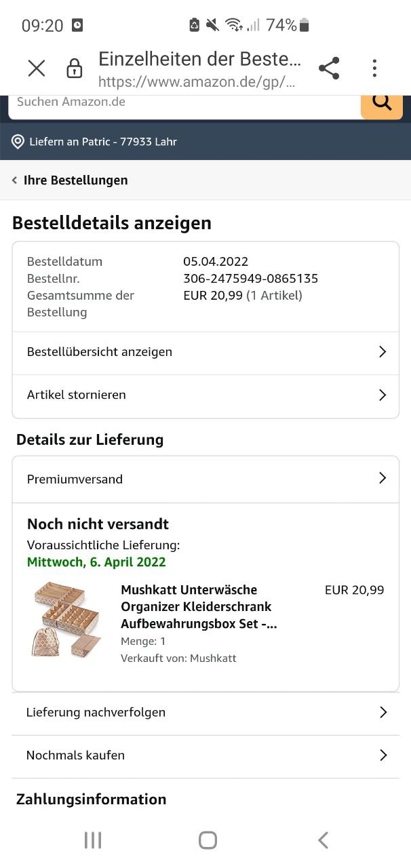Tap the share icon

click(329, 68)
